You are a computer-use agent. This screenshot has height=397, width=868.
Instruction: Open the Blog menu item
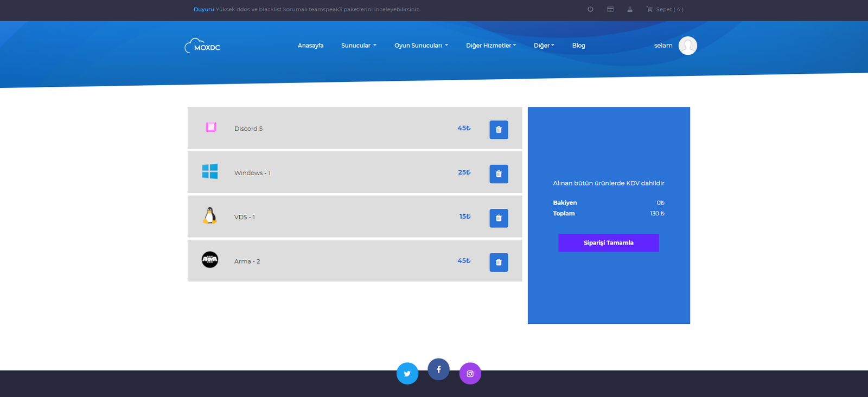pos(578,46)
